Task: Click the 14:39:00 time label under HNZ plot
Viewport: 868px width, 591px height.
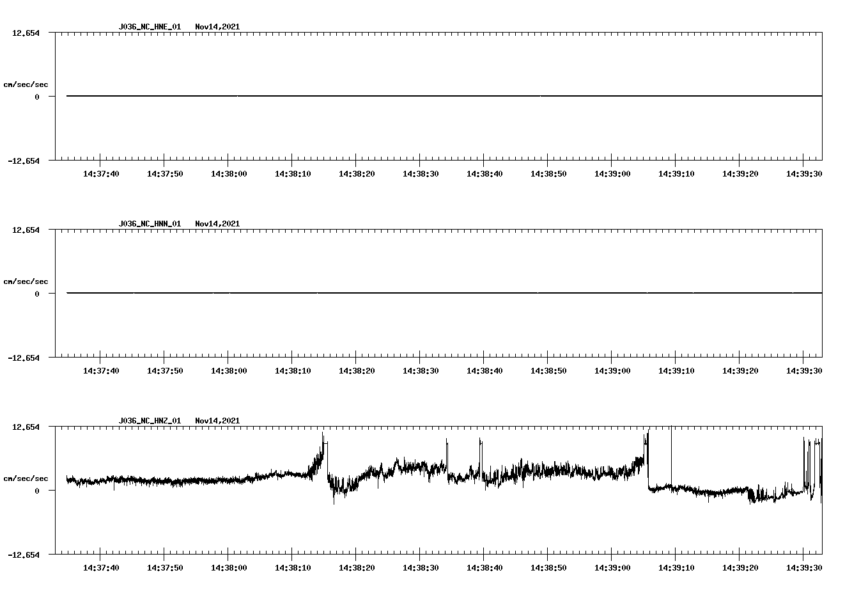Action: [x=612, y=568]
